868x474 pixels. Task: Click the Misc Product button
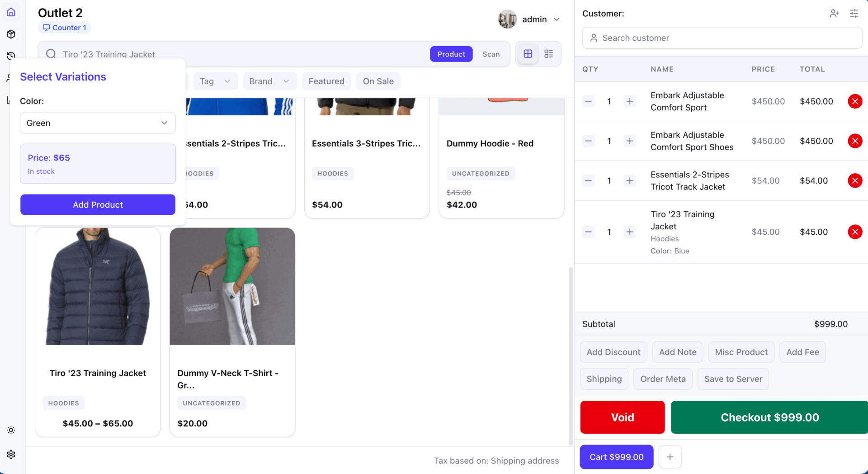point(741,352)
